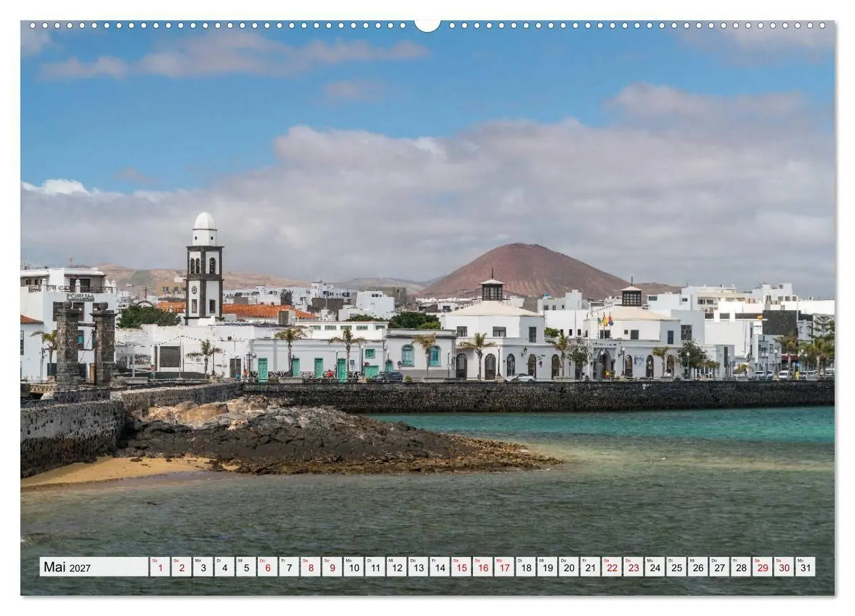Viewport: 855px width, 616px height.
Task: Select Sunday day 2 cell
Action: (181, 567)
